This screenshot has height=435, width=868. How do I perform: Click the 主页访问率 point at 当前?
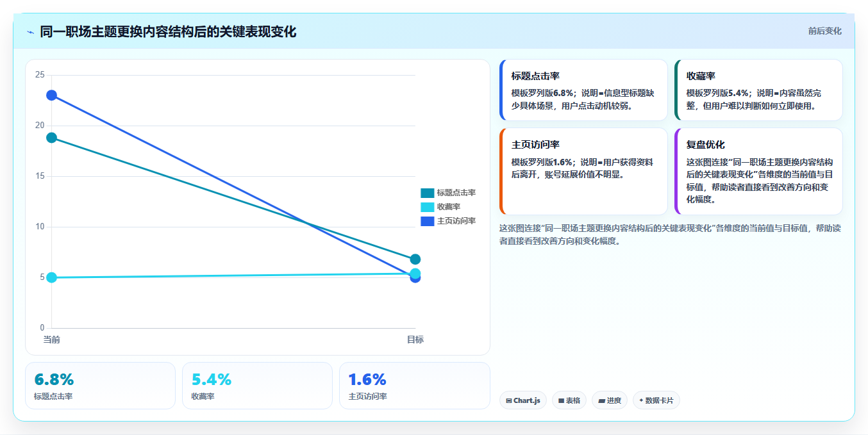(51, 95)
